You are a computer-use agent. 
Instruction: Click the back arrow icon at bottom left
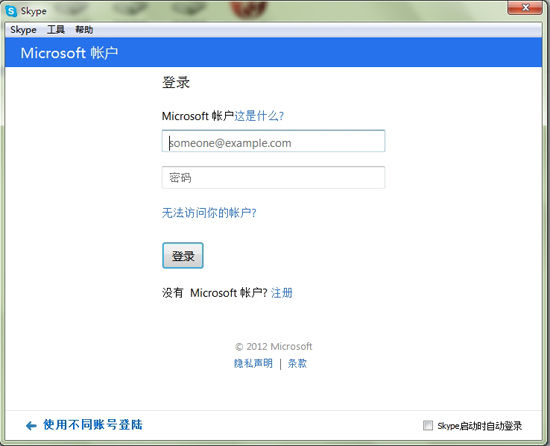point(31,426)
